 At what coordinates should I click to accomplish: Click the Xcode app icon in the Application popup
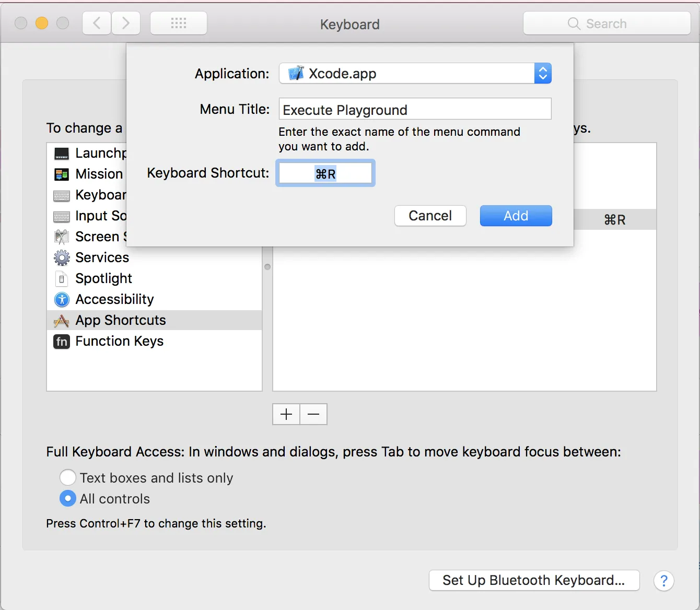point(296,73)
